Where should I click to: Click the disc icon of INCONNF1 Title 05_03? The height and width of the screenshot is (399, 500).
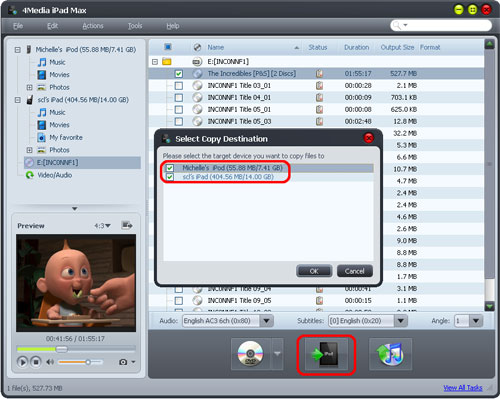(x=197, y=121)
